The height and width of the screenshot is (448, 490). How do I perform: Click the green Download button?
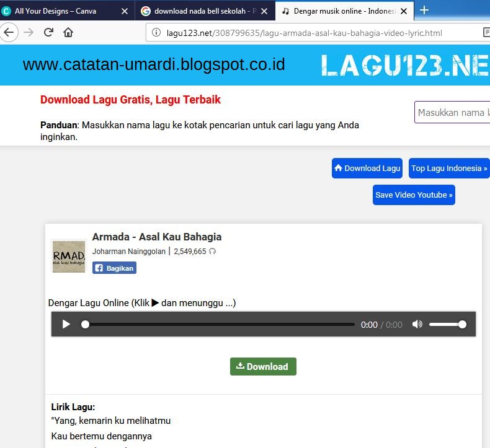263,366
